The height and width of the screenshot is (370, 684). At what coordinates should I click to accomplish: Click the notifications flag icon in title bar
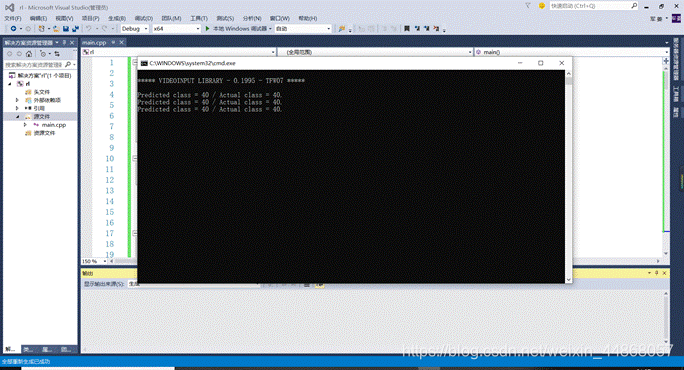coord(528,6)
